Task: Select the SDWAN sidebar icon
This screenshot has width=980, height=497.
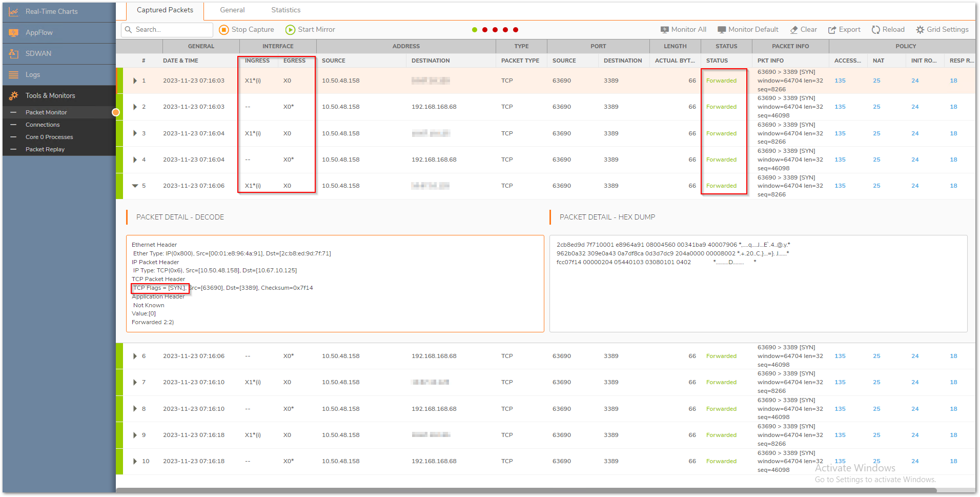Action: coord(14,53)
